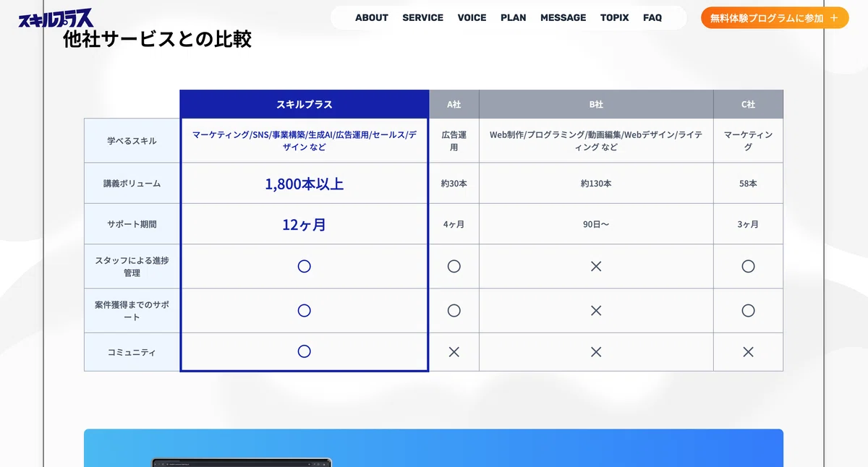
Task: Click the 12ヶ月 value
Action: (x=305, y=224)
